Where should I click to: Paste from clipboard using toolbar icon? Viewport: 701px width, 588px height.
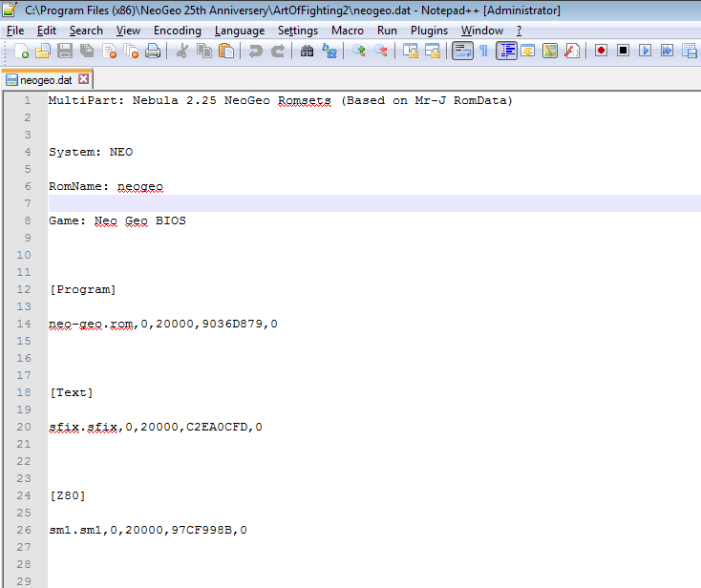(226, 51)
